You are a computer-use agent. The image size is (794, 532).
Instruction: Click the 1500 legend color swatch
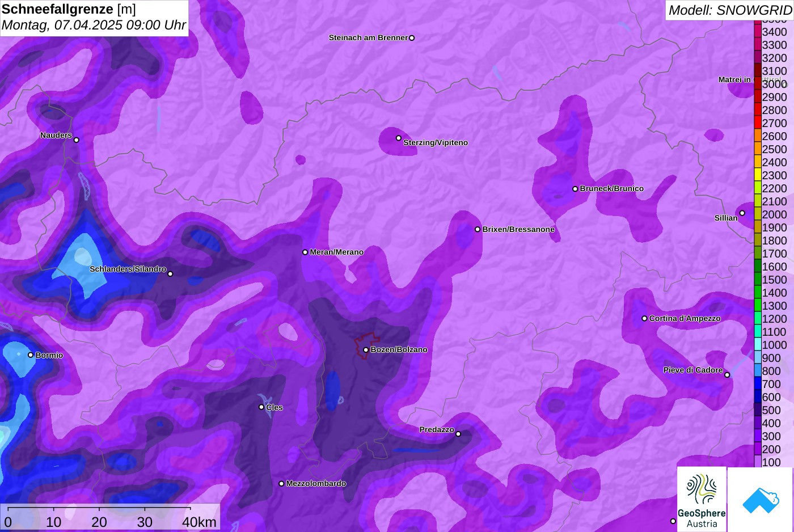(758, 279)
